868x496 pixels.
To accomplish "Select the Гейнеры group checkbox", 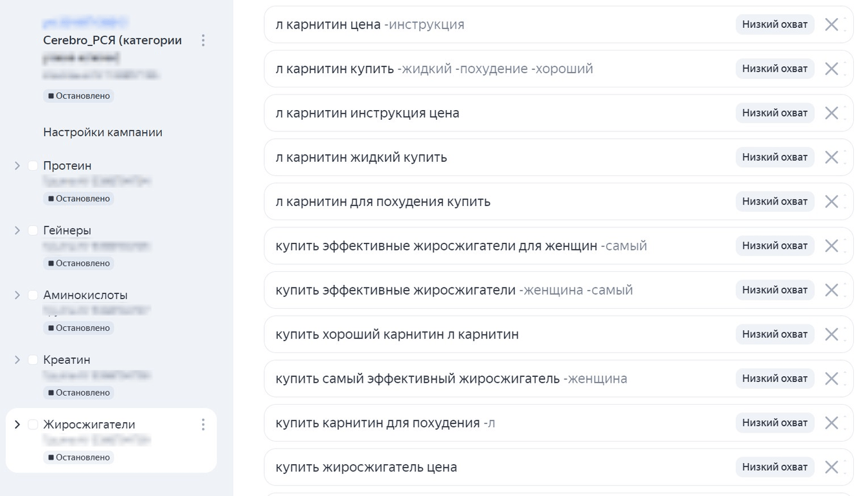I will [x=33, y=231].
